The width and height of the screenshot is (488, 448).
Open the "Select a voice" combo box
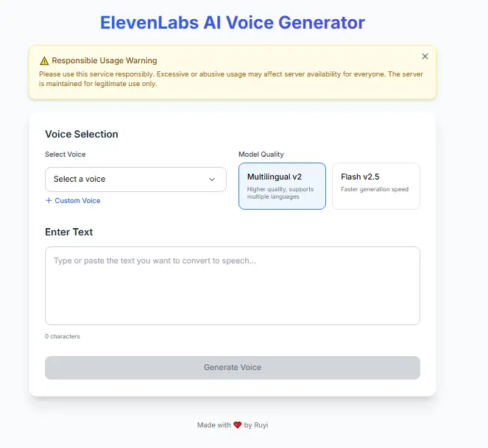pyautogui.click(x=135, y=179)
